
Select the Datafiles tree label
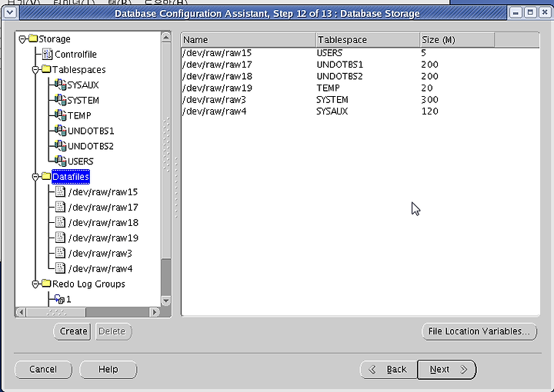[71, 177]
